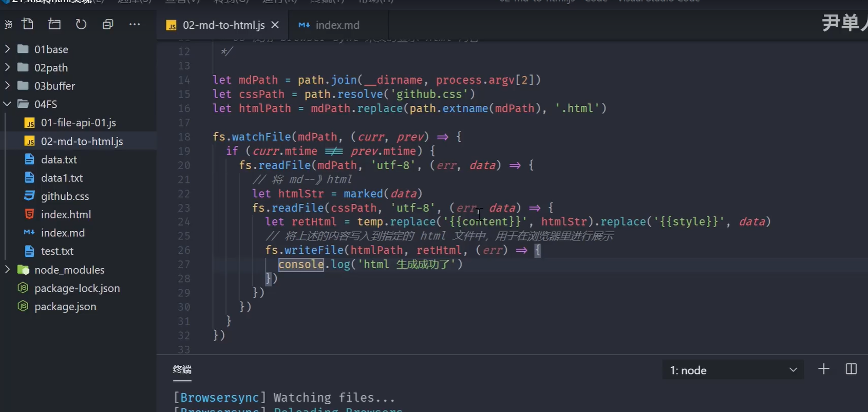This screenshot has width=868, height=412.
Task: Open index.html in the explorer
Action: [66, 215]
